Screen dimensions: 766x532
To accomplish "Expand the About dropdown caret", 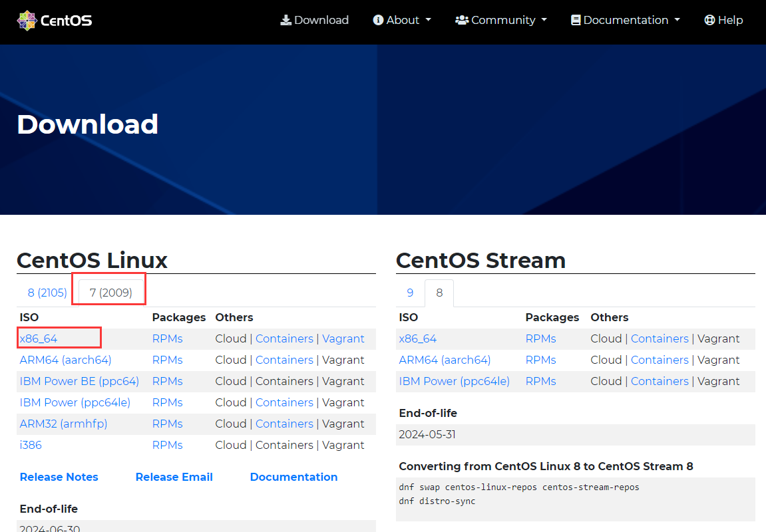I will coord(429,20).
